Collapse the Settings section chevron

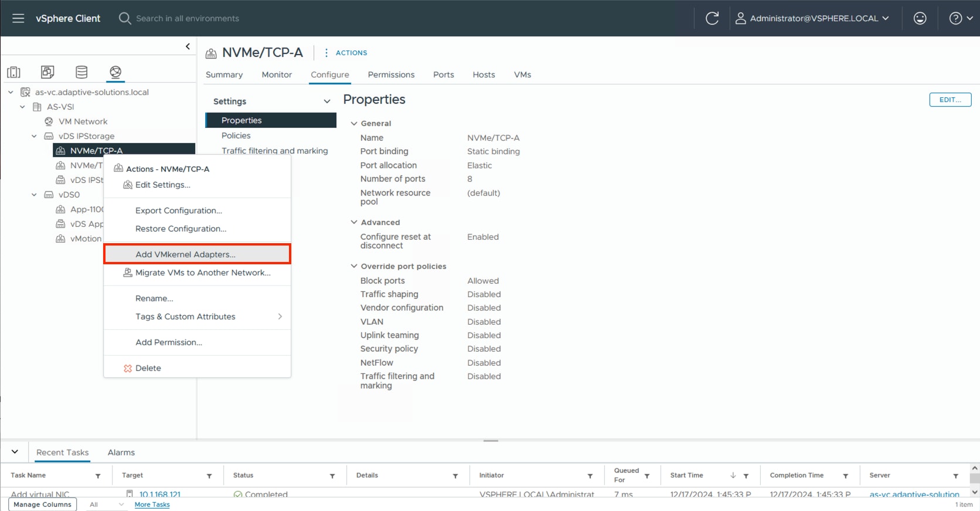pos(327,101)
